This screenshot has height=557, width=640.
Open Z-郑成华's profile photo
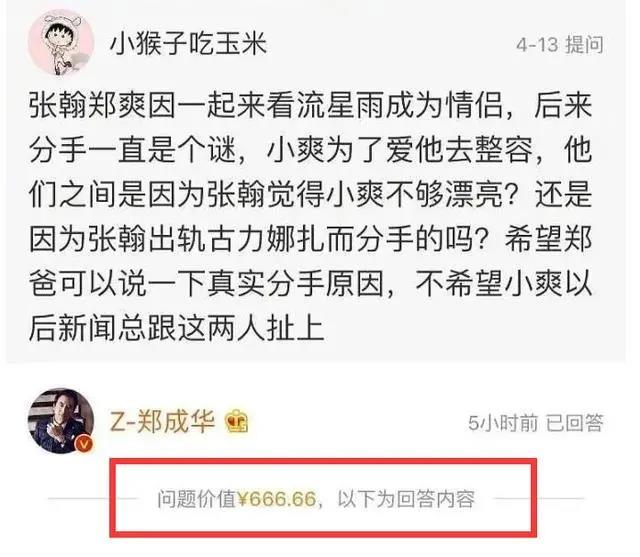(x=61, y=421)
